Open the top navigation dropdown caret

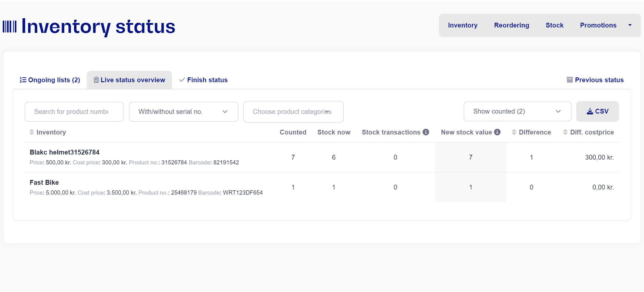(x=630, y=25)
